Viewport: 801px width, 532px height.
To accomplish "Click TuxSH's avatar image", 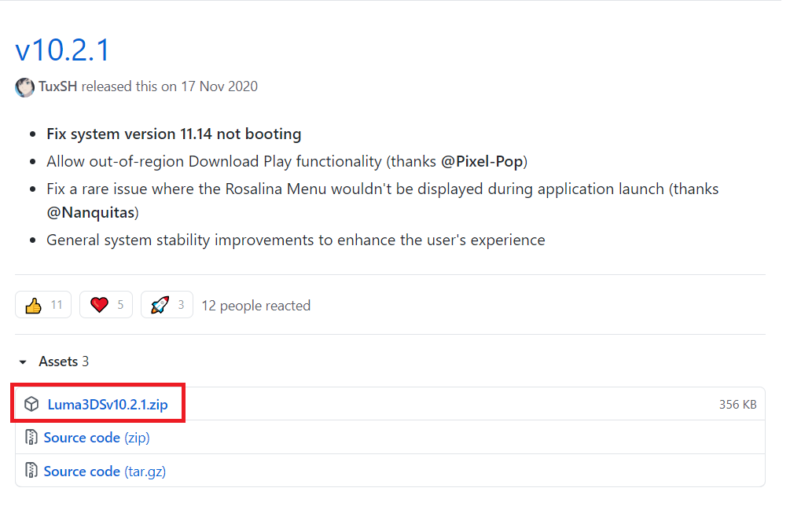I will coord(24,87).
